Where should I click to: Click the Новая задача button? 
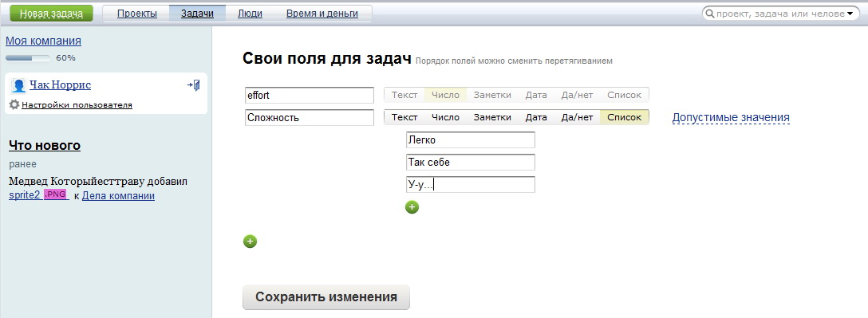52,14
